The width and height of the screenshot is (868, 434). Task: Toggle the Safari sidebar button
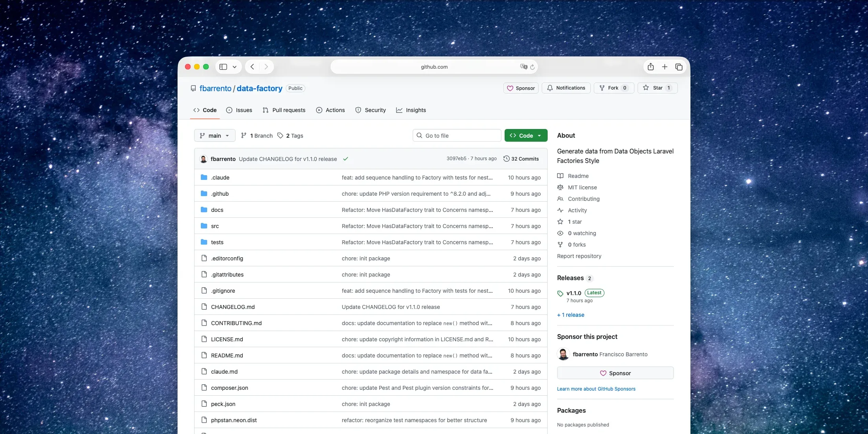[223, 67]
